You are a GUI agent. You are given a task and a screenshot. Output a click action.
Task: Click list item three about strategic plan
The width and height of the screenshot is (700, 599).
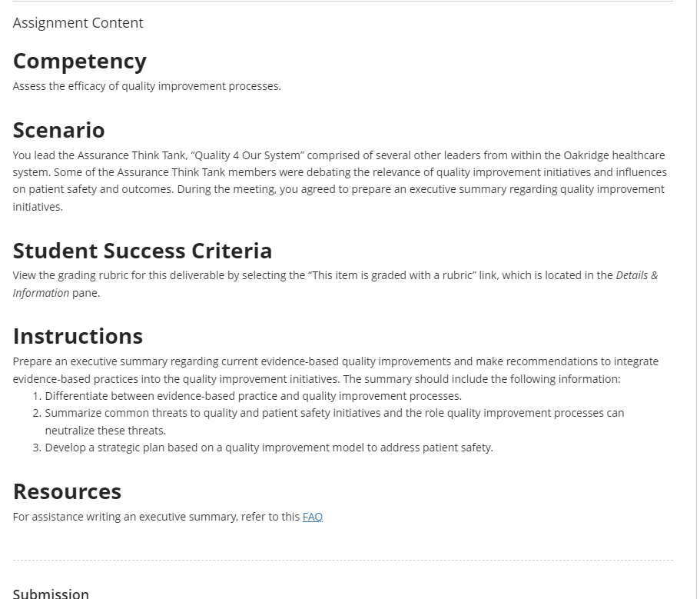pos(269,448)
